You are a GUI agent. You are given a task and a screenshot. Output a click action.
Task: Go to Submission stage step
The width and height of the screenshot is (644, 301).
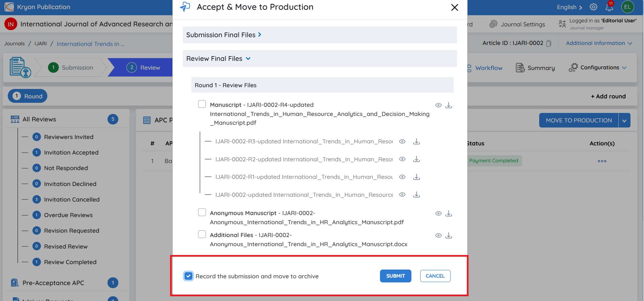(71, 68)
